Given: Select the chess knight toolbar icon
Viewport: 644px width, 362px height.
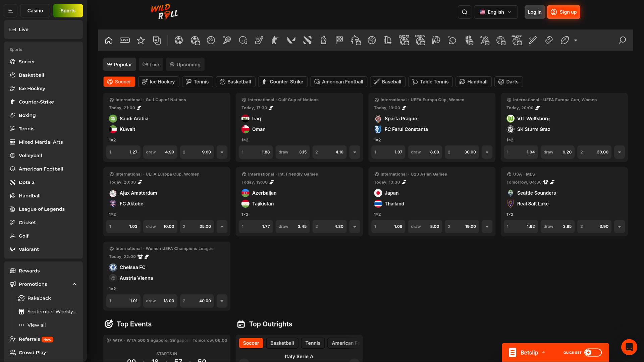Looking at the screenshot, I should coord(324,40).
